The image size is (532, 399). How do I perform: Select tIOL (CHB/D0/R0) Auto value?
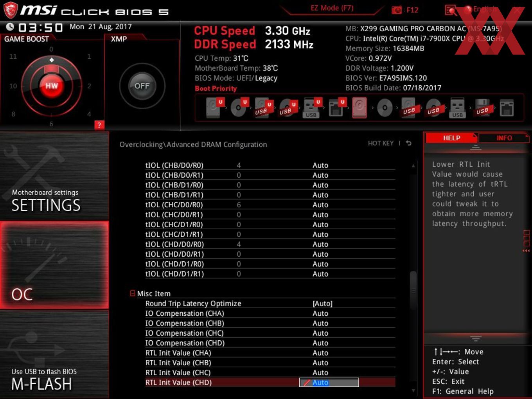click(320, 165)
